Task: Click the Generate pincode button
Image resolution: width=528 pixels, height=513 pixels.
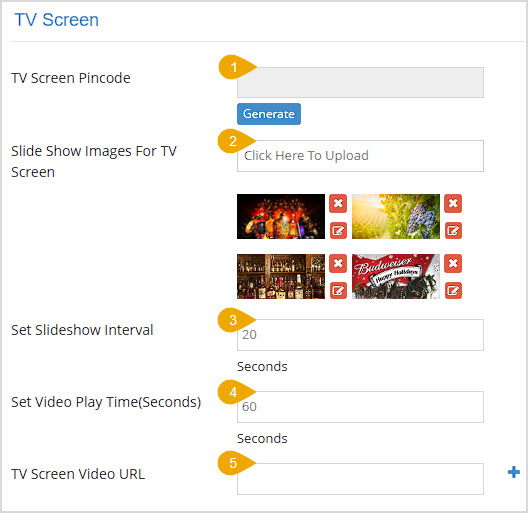Action: tap(269, 114)
